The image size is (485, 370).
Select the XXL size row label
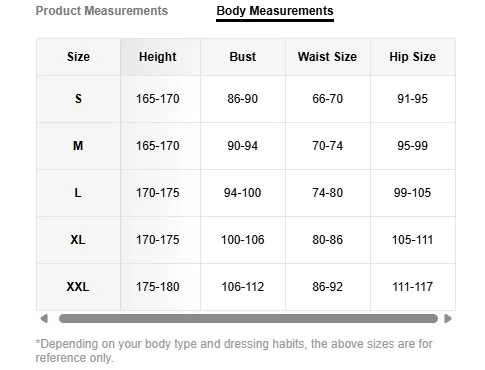(x=78, y=287)
